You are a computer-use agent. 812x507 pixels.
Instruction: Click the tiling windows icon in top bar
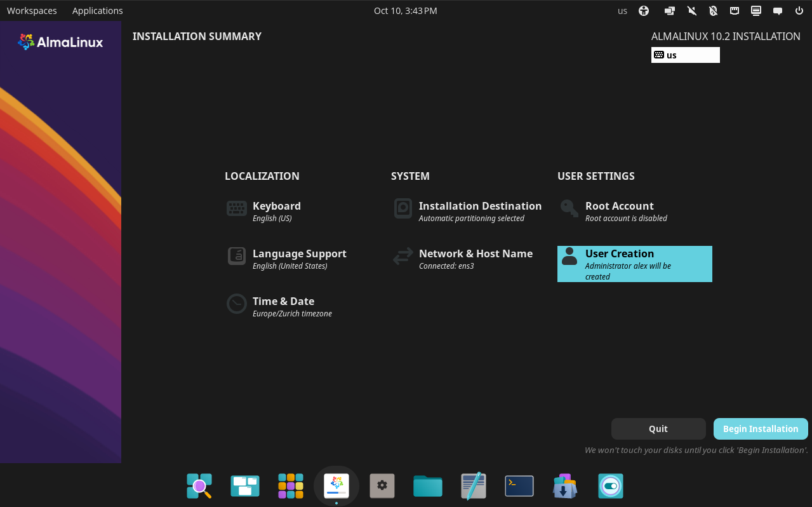(x=669, y=11)
